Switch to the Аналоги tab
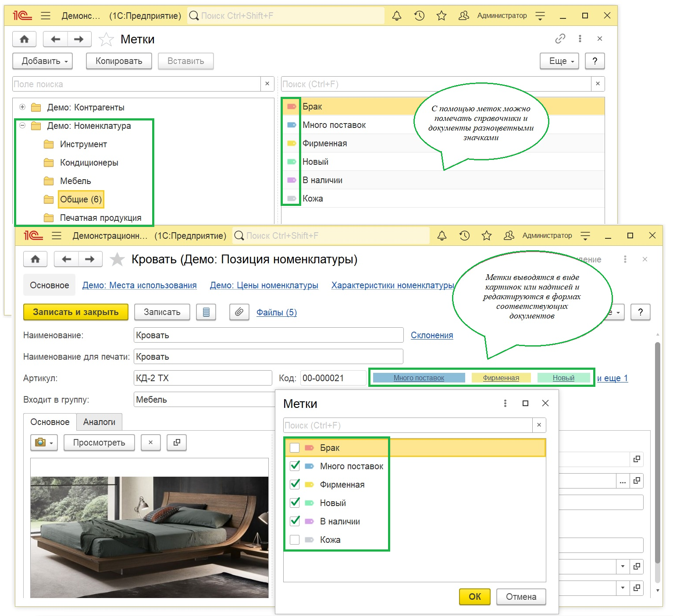Viewport: 673px width, 616px height. click(99, 422)
